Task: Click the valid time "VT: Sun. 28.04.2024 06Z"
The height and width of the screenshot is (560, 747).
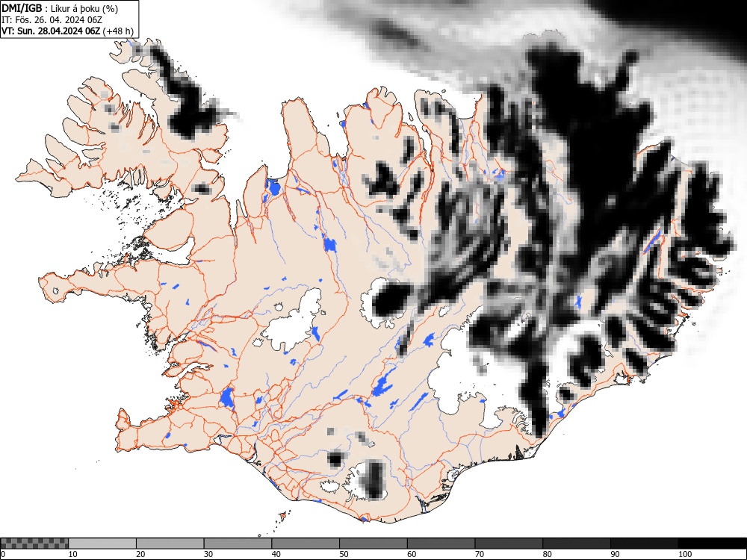Action: (x=51, y=31)
